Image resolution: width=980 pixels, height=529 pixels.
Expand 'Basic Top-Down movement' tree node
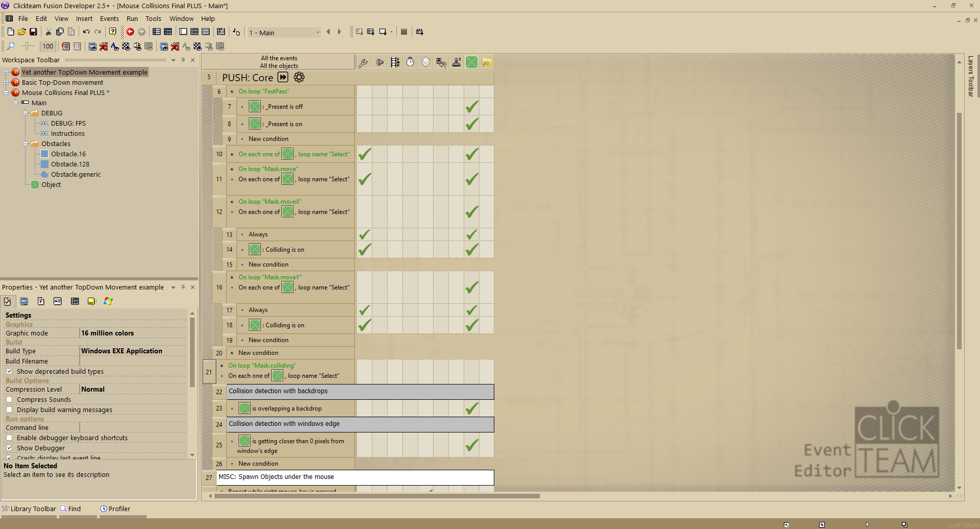6,82
